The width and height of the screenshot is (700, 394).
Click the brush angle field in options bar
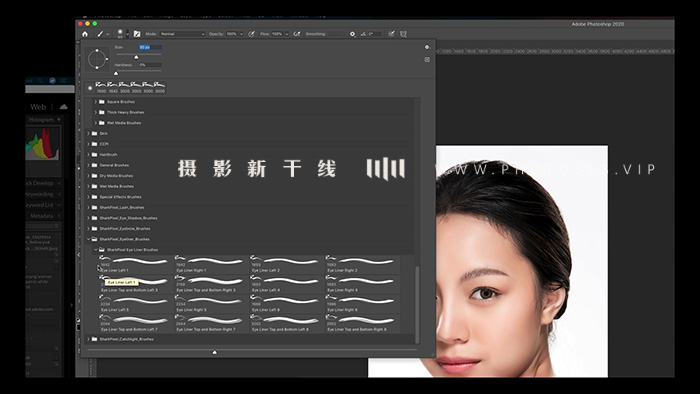pyautogui.click(x=374, y=34)
